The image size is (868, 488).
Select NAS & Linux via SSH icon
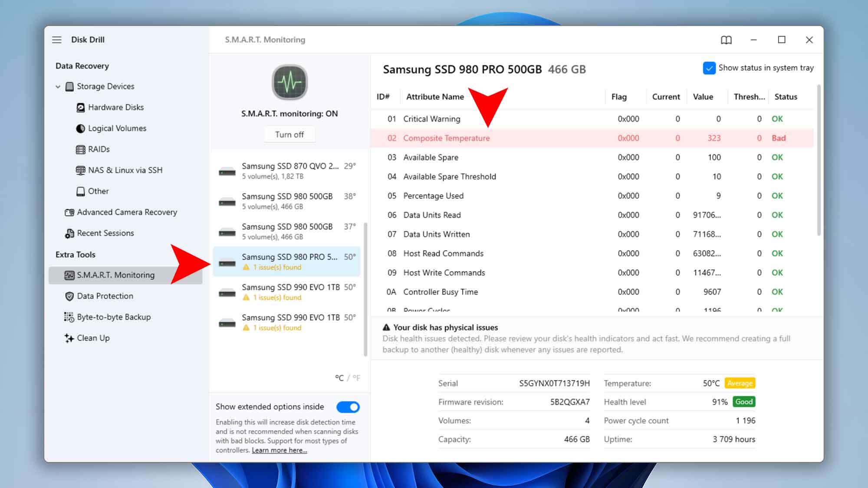click(x=80, y=170)
